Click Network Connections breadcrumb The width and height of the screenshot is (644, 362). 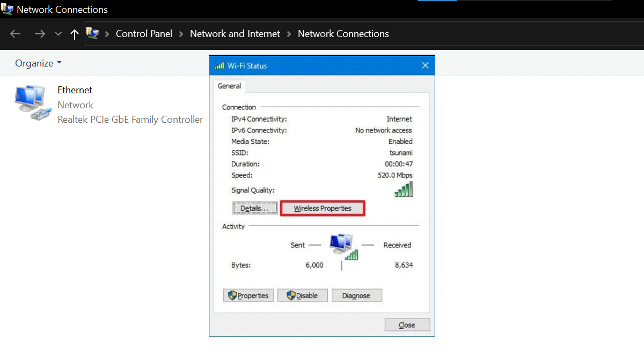(343, 34)
